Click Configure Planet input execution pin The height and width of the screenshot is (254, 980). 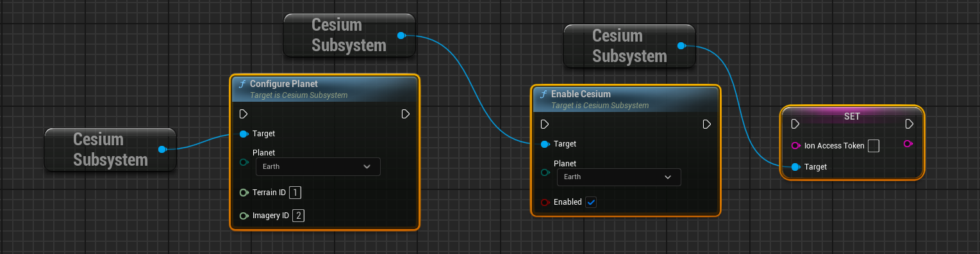click(x=244, y=114)
